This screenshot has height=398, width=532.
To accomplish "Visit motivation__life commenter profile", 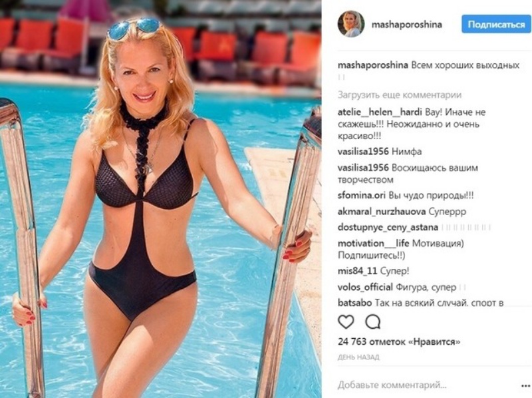I will pyautogui.click(x=373, y=243).
